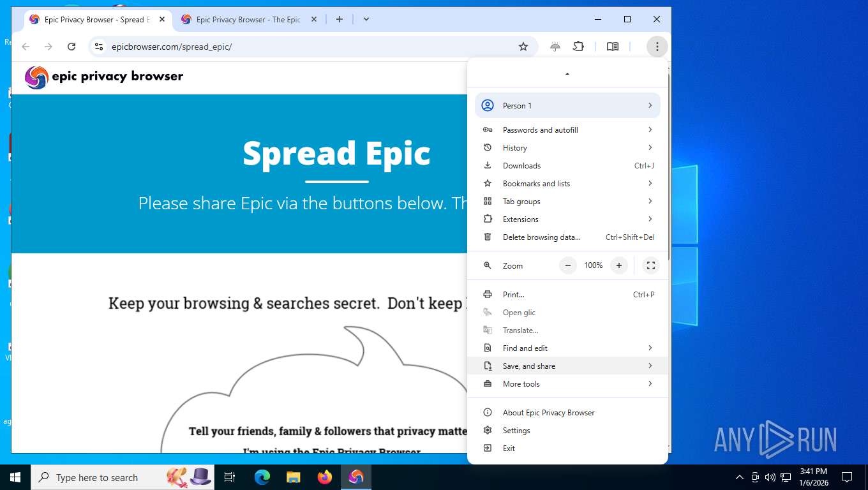Click the Extensions row chevron
Screen dimensions: 868x490
click(x=650, y=219)
